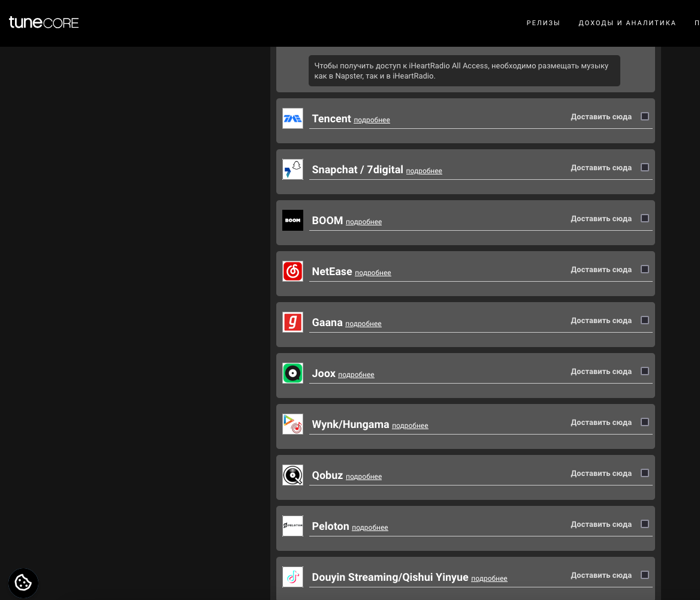Open Douyin Streaming подробнее link
This screenshot has width=700, height=600.
point(489,578)
